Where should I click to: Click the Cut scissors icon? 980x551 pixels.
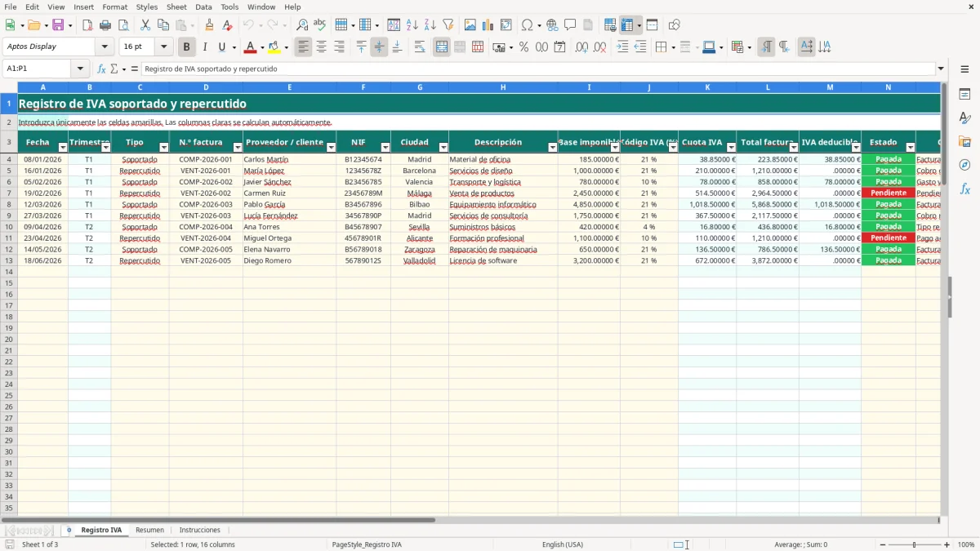145,25
